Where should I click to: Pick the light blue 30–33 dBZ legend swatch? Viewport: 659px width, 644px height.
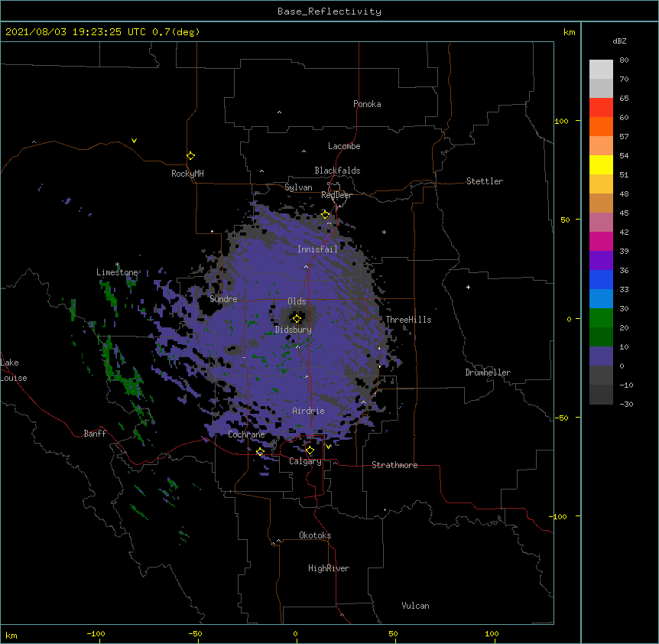[x=601, y=299]
